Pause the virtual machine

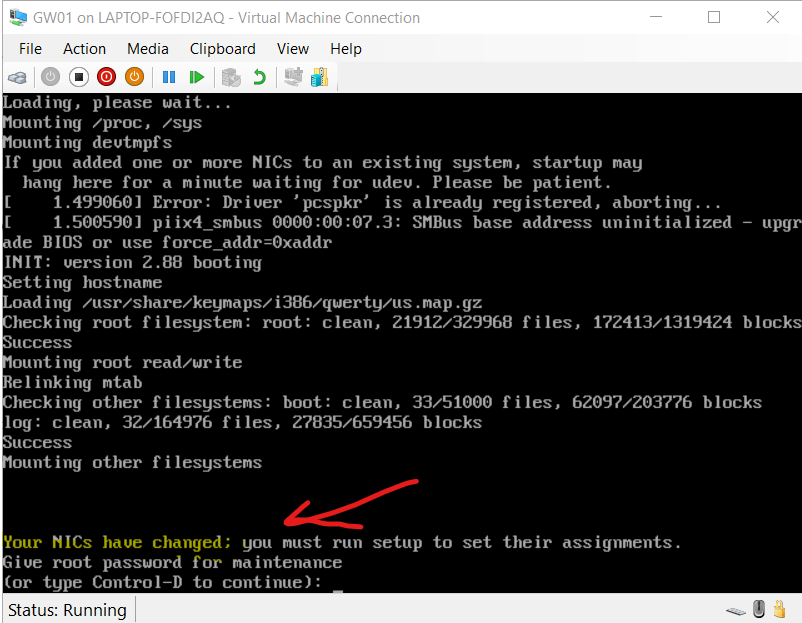click(169, 77)
